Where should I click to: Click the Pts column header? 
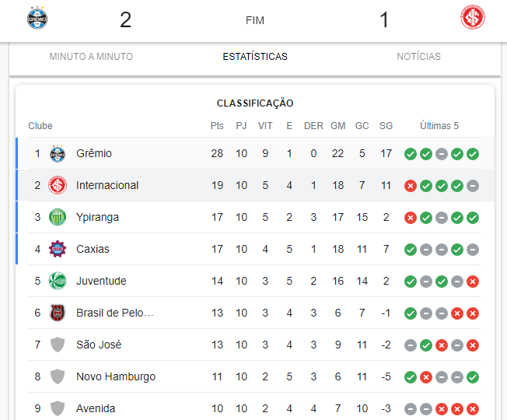click(x=217, y=126)
